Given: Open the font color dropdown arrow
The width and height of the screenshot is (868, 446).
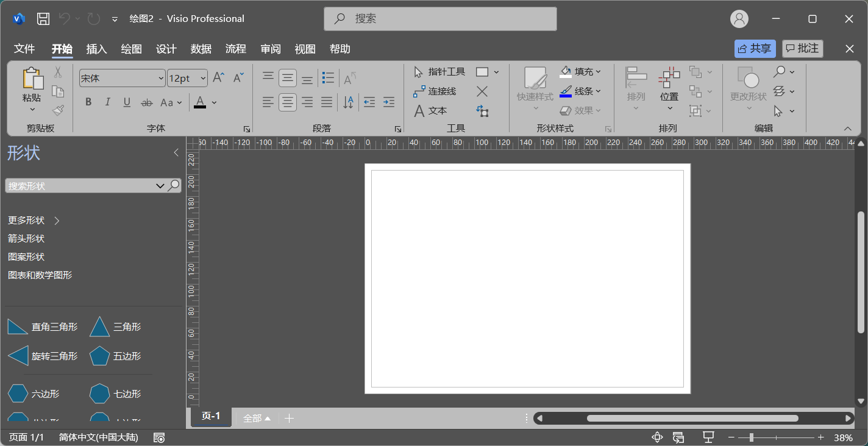Looking at the screenshot, I should pyautogui.click(x=214, y=102).
